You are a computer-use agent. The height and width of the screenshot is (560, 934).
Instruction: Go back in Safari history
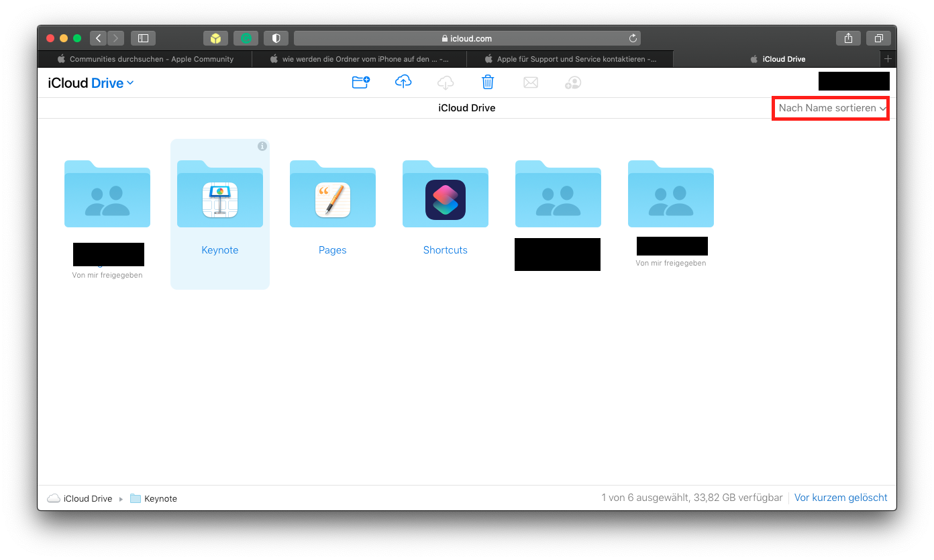pos(99,38)
